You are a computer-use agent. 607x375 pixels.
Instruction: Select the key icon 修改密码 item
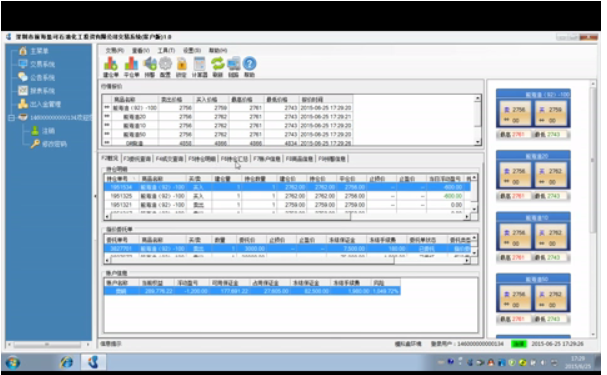pos(49,144)
